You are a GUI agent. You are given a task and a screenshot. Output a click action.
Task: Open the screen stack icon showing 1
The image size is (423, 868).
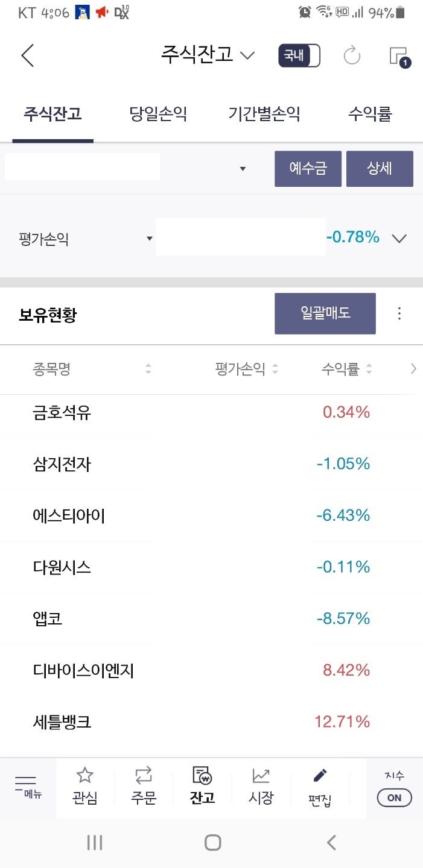tap(399, 55)
